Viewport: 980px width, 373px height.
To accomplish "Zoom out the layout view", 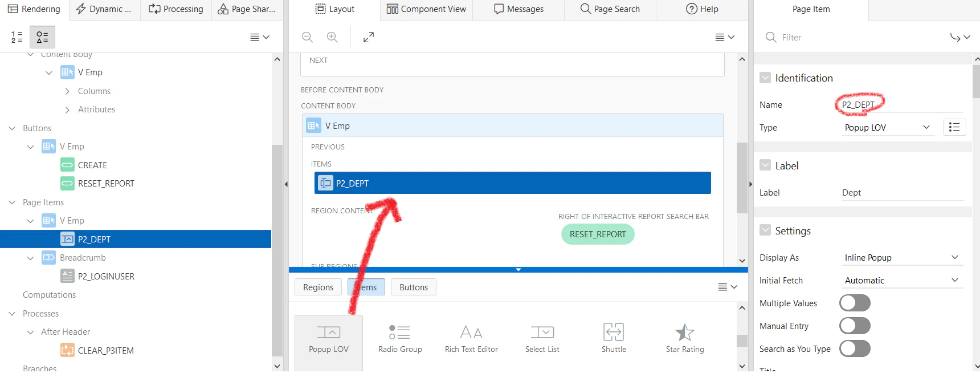I will [307, 37].
